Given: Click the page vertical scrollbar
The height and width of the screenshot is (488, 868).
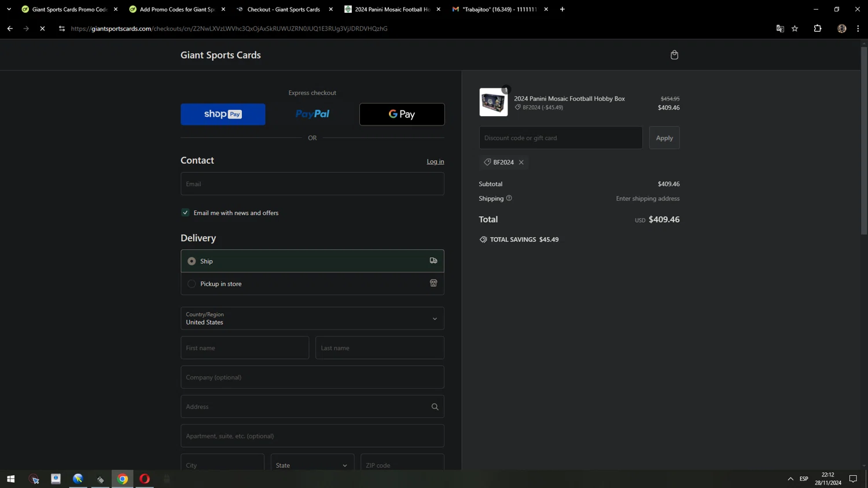Looking at the screenshot, I should point(864,141).
